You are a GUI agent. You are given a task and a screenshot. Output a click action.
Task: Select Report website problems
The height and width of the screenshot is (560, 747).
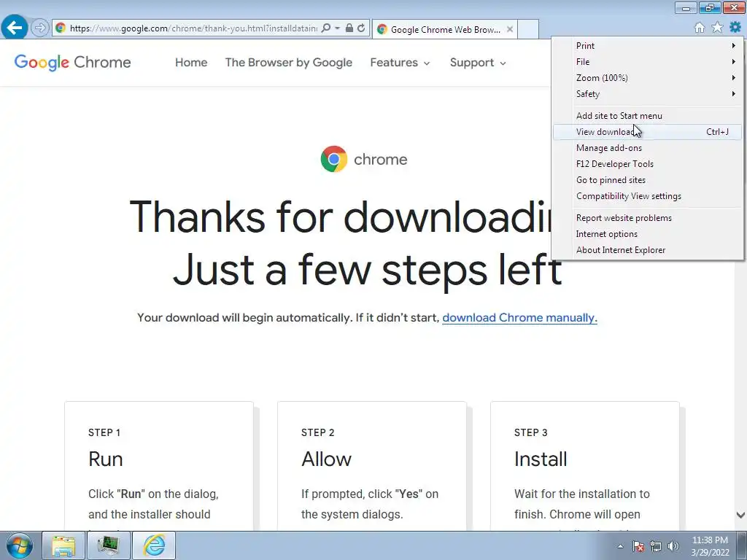point(648,218)
